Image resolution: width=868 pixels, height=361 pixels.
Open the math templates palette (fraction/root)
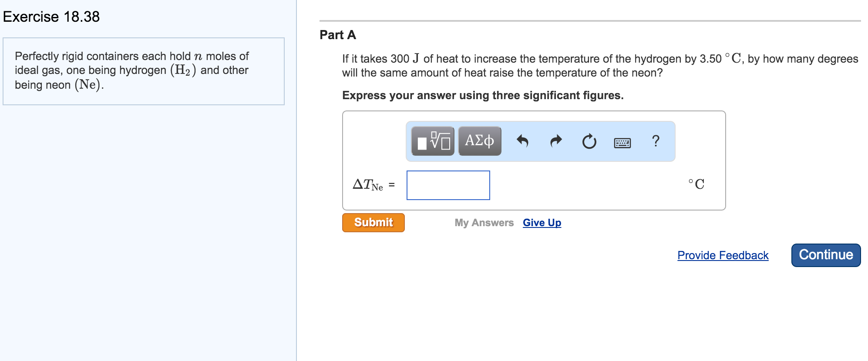[x=433, y=141]
